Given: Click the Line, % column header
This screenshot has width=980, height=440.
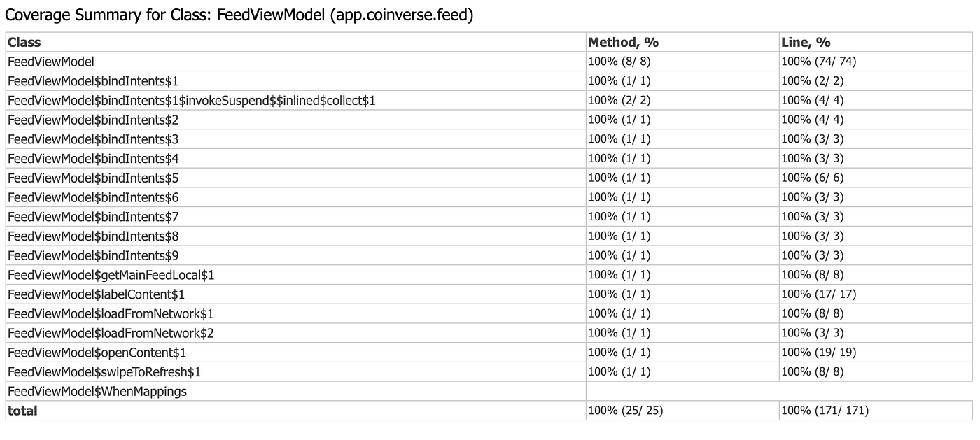Looking at the screenshot, I should coord(806,42).
